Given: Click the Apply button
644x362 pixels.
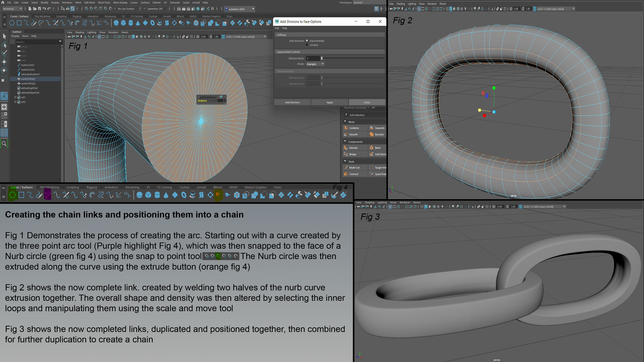Looking at the screenshot, I should [330, 102].
